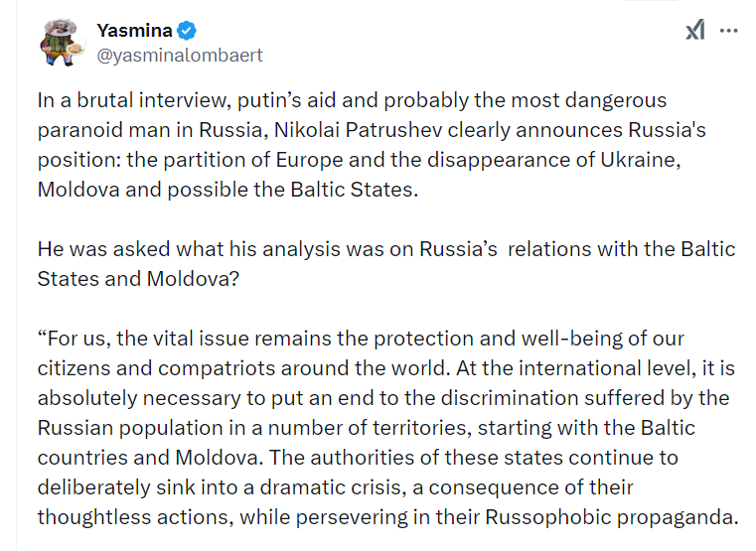Open the Grok explain-this-post icon
Image resolution: width=756 pixels, height=551 pixels.
[x=695, y=30]
